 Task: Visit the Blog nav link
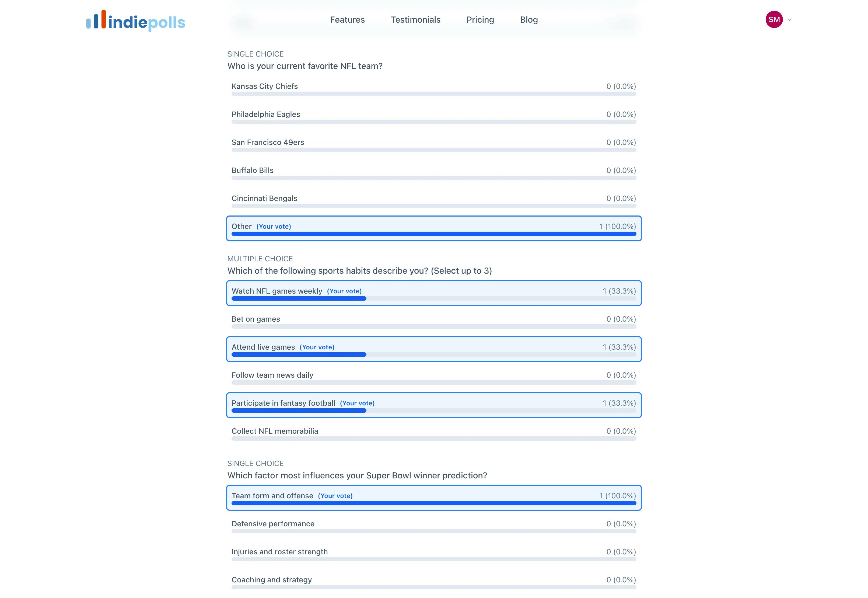529,20
